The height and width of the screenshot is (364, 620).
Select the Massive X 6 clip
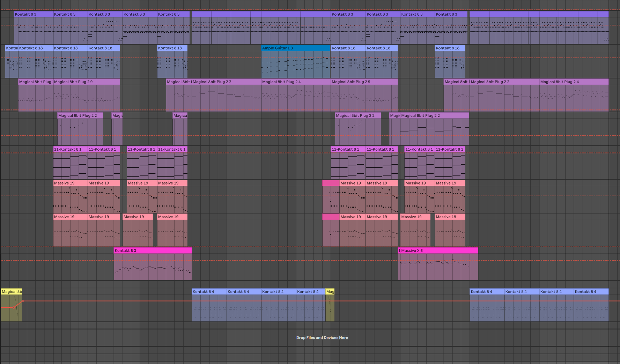coord(439,264)
